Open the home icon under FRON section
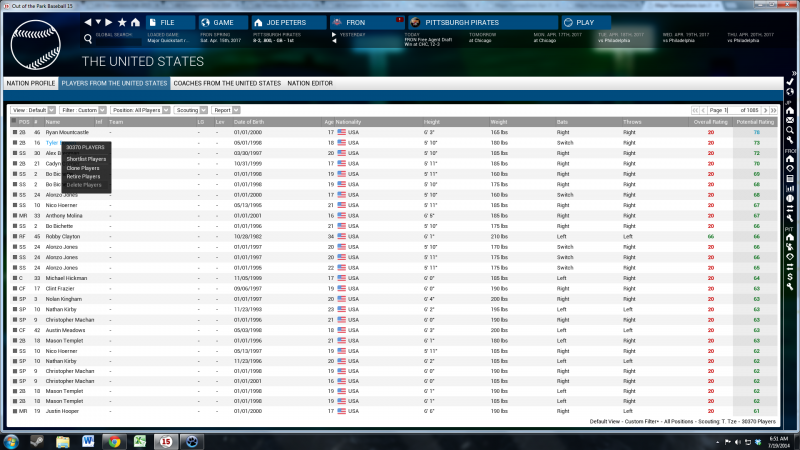This screenshot has width=800, height=450. 790,159
